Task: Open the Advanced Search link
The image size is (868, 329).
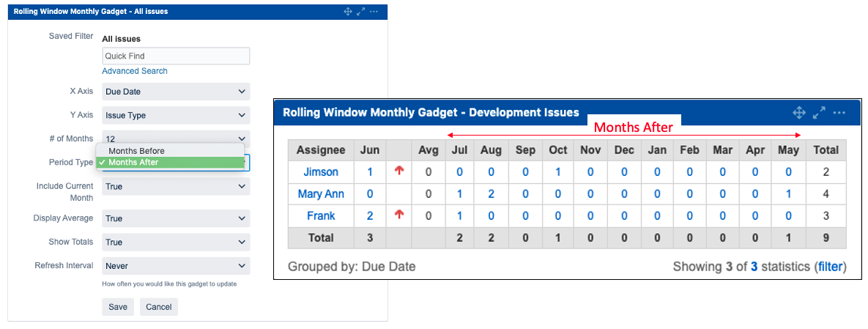Action: point(135,71)
